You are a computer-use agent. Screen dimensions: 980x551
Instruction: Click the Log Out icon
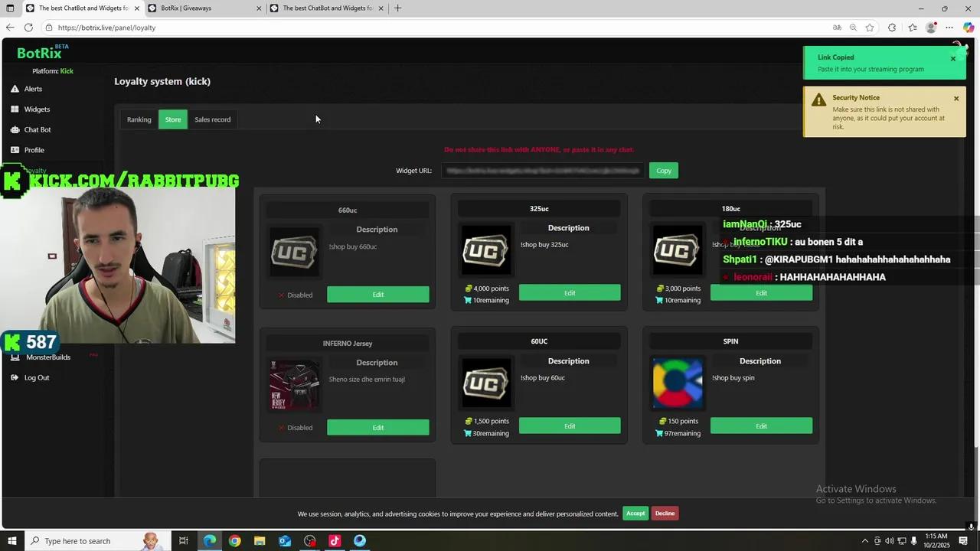[x=15, y=378]
